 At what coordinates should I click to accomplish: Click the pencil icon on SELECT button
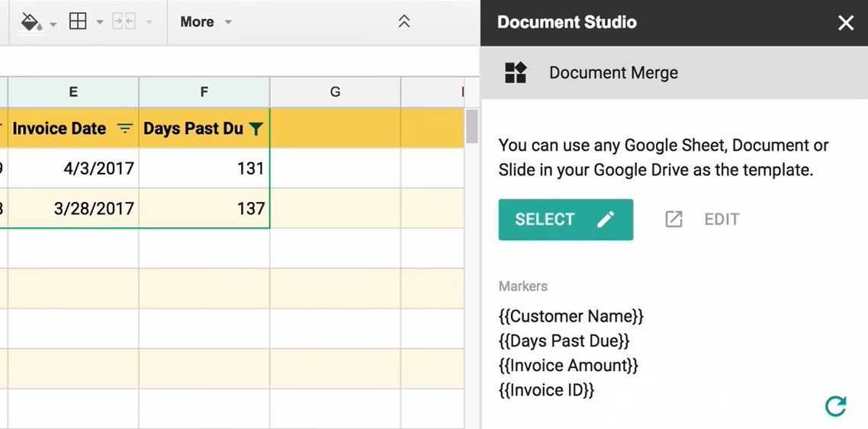[606, 219]
